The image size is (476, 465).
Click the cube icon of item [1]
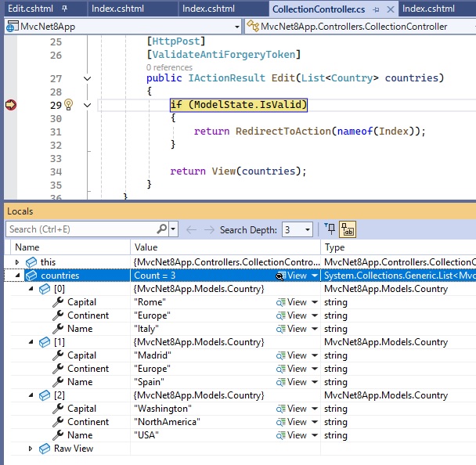click(x=45, y=342)
